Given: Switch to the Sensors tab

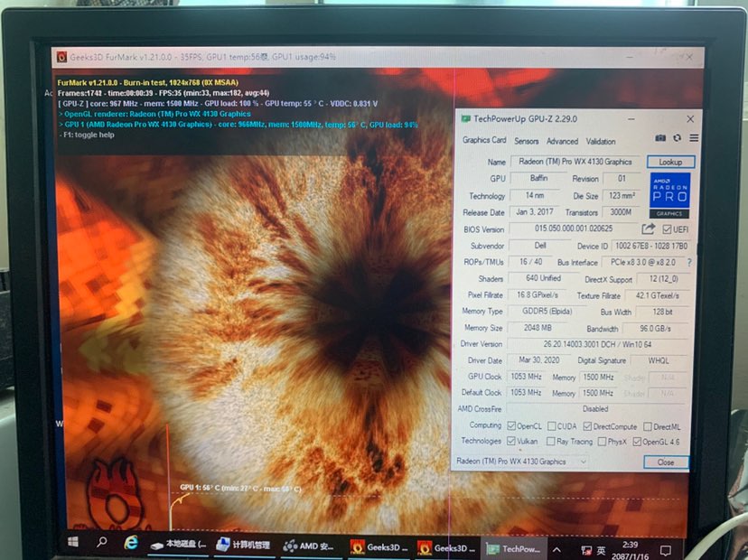Looking at the screenshot, I should click(x=526, y=141).
